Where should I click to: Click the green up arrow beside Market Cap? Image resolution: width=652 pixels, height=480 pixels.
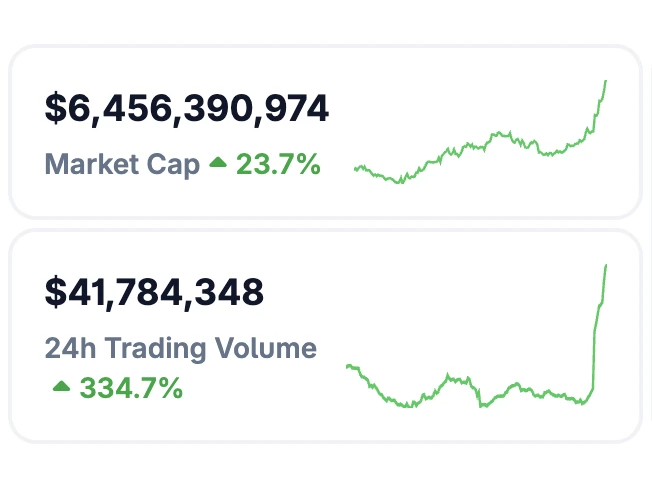[x=218, y=163]
